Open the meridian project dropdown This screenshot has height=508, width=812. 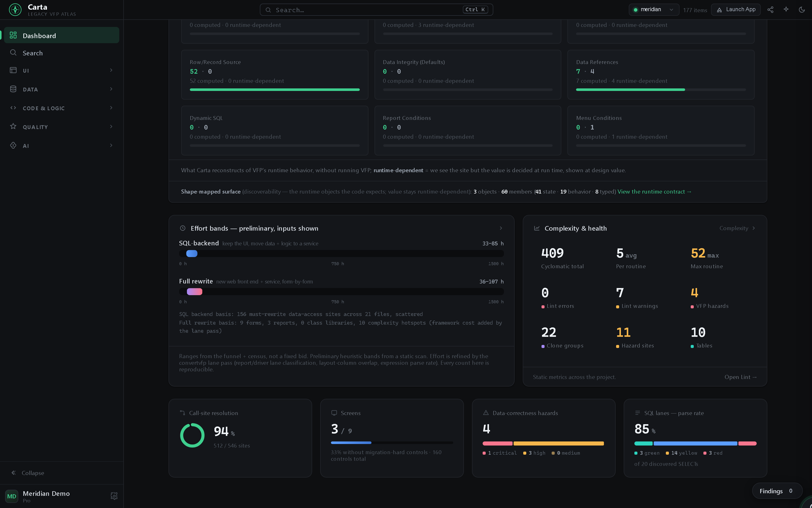coord(654,10)
